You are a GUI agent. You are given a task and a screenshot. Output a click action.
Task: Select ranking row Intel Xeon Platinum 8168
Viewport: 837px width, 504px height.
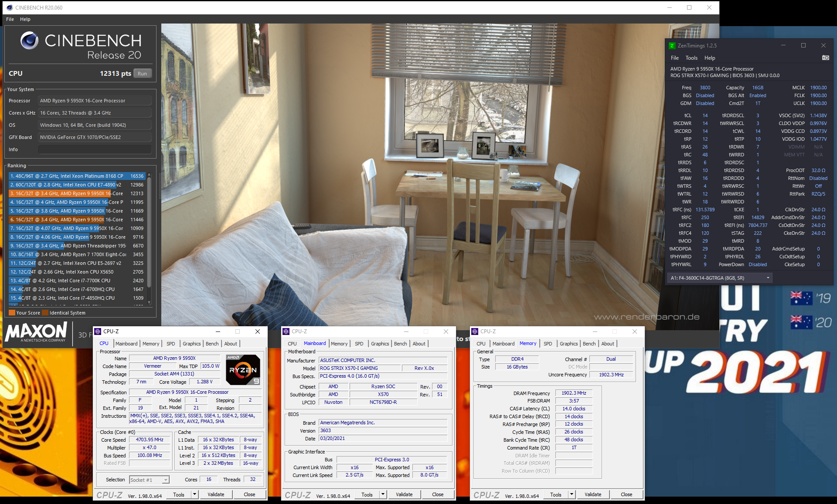[x=77, y=176]
